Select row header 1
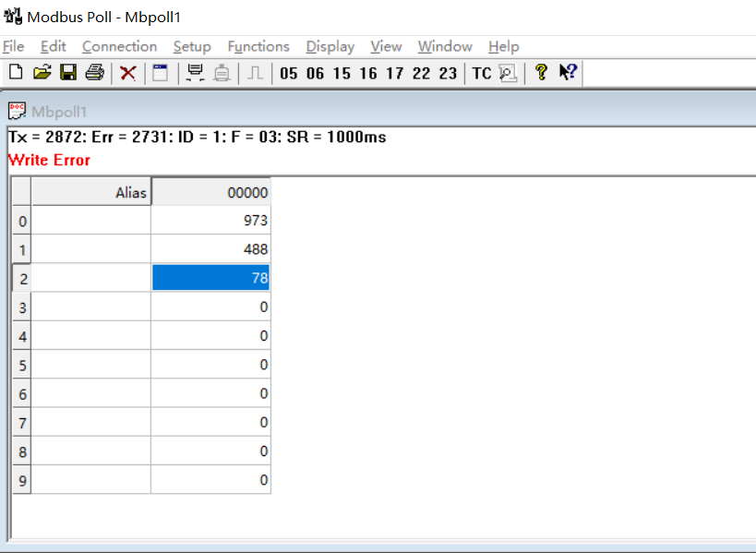 [x=22, y=250]
